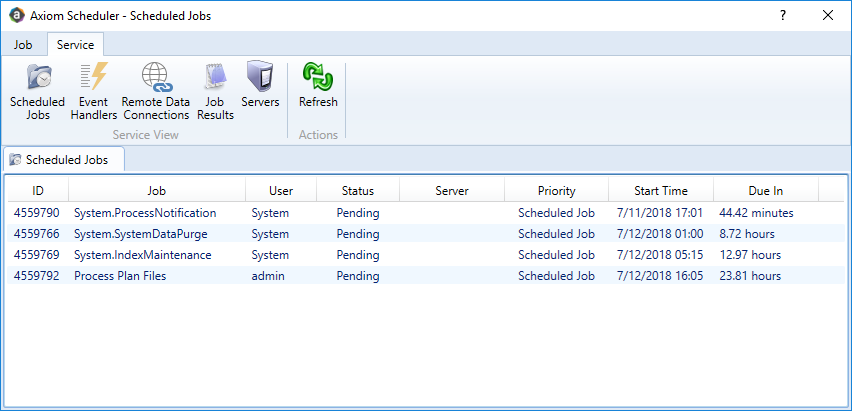Sort jobs by Start Time column
852x411 pixels.
661,190
